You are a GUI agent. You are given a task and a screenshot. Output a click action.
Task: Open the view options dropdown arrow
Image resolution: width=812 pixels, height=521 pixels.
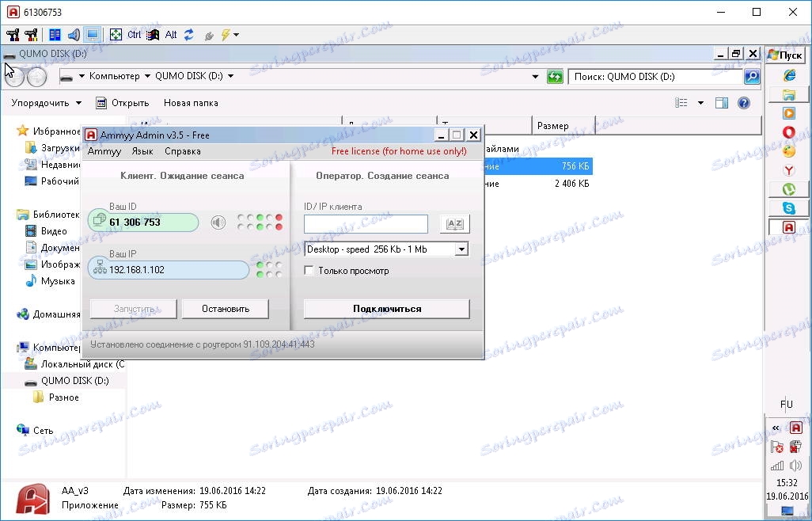pos(700,103)
